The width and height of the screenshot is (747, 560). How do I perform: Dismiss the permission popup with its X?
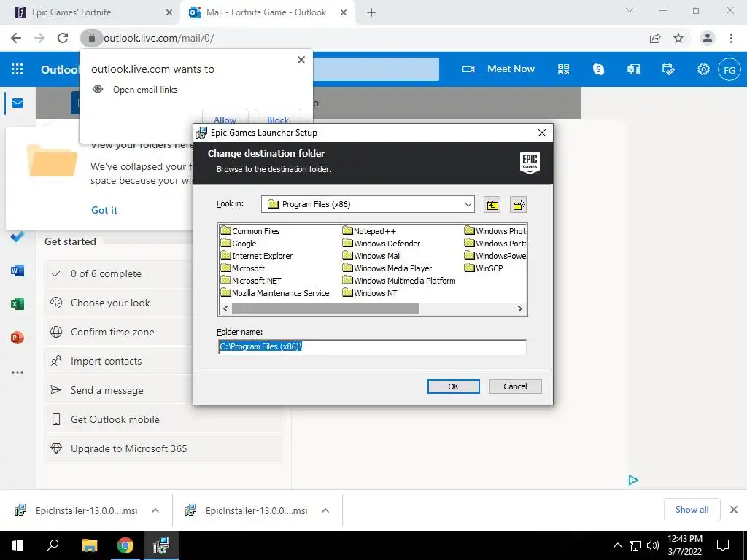pos(301,60)
